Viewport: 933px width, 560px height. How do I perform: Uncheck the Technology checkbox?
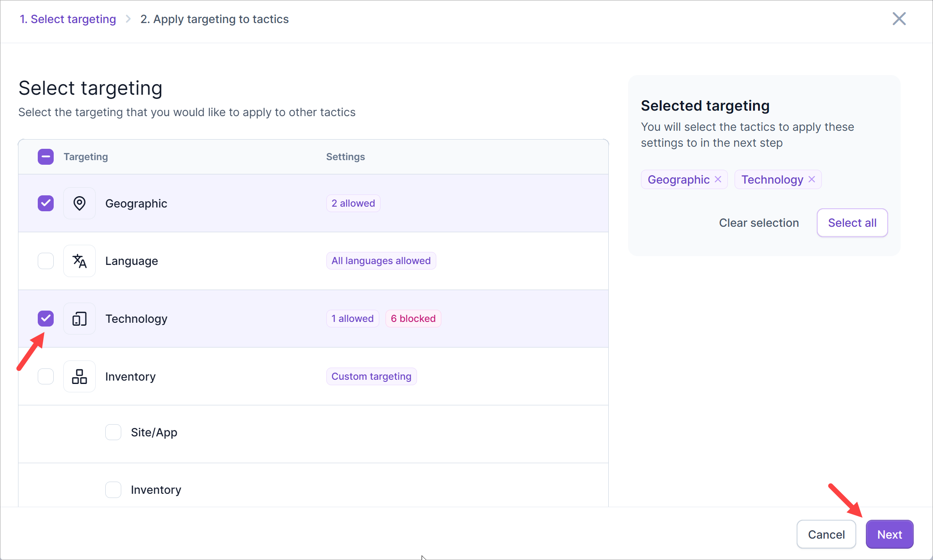click(x=46, y=319)
